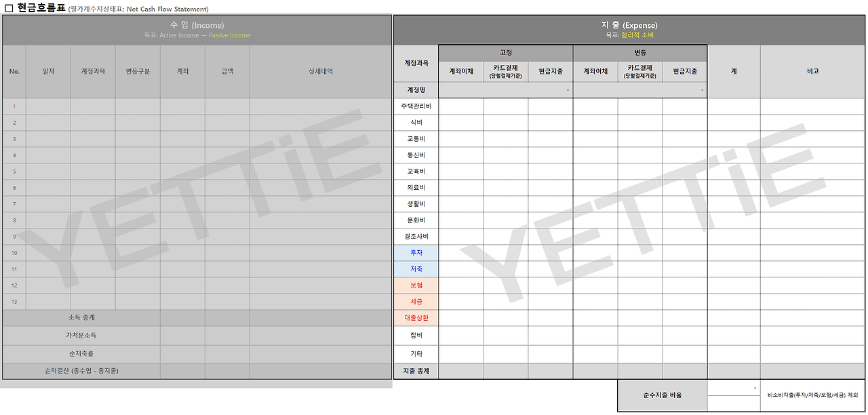Click the 소득 총계 row label

[x=81, y=317]
